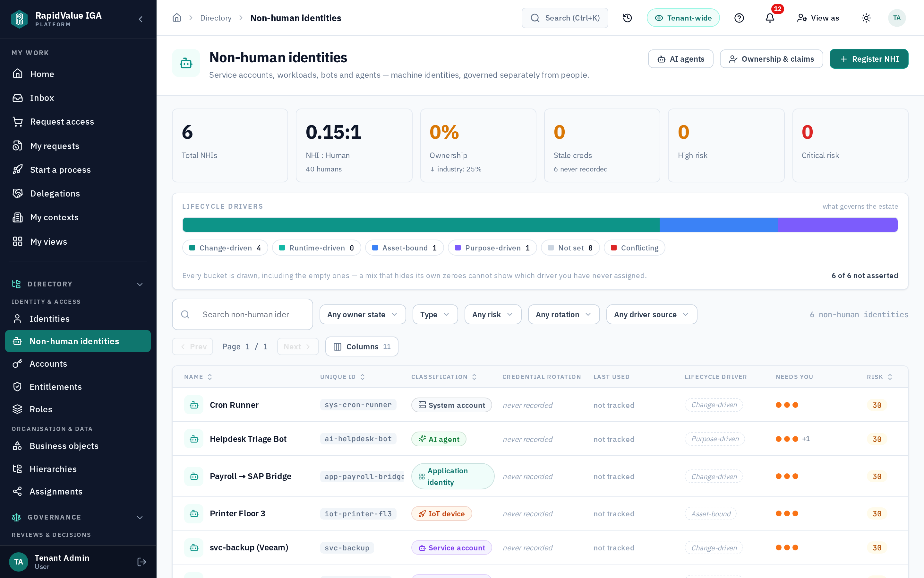Click the Helpdesk Triage Bot robot icon
The width and height of the screenshot is (924, 578).
[x=194, y=439]
